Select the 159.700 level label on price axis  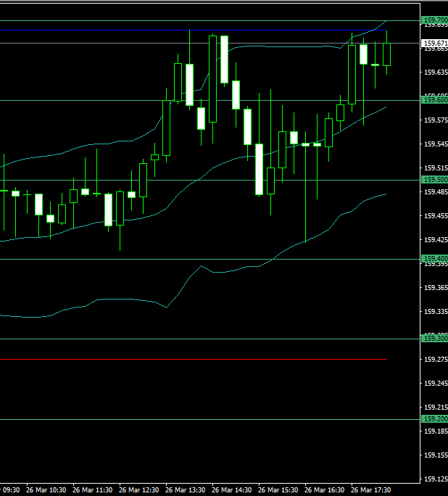point(434,20)
